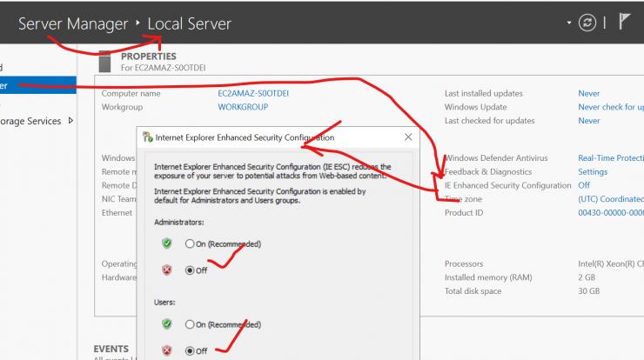Image resolution: width=644 pixels, height=360 pixels.
Task: Select Administrators On (Recommended) option
Action: point(223,243)
